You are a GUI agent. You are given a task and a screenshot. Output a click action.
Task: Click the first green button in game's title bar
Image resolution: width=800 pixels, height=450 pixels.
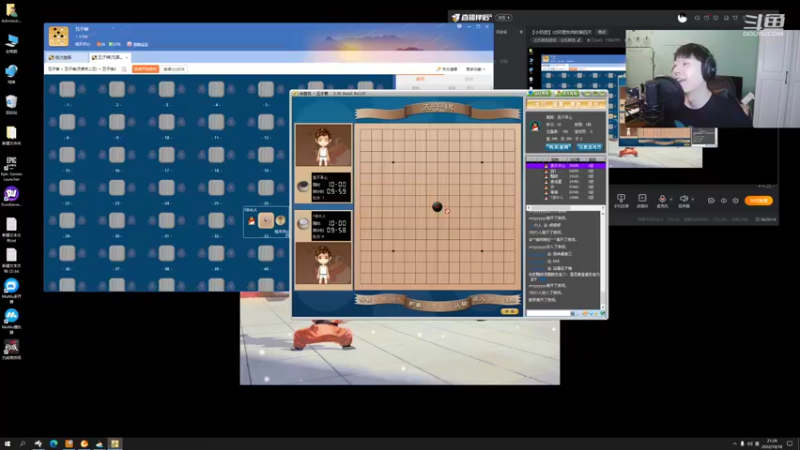[x=539, y=93]
